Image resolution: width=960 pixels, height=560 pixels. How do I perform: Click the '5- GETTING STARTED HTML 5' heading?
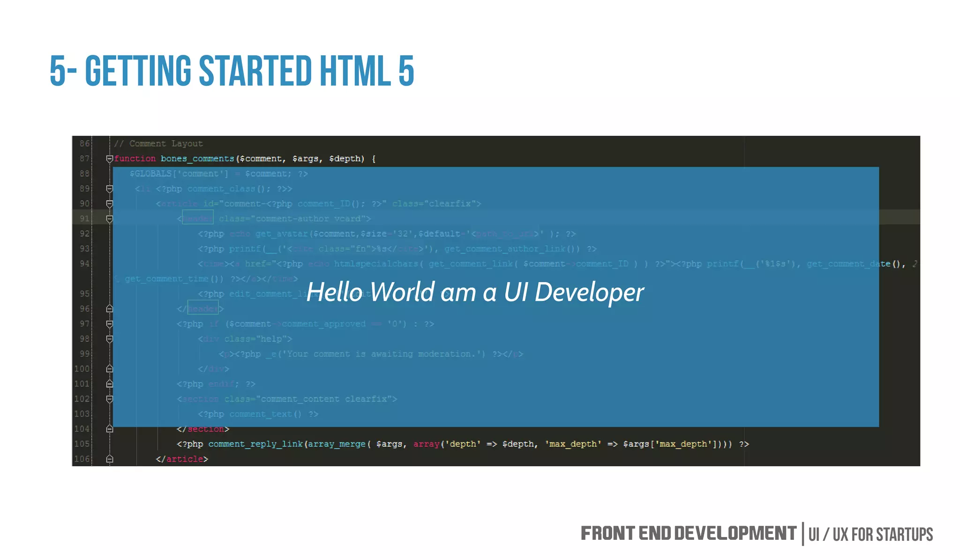pyautogui.click(x=232, y=71)
